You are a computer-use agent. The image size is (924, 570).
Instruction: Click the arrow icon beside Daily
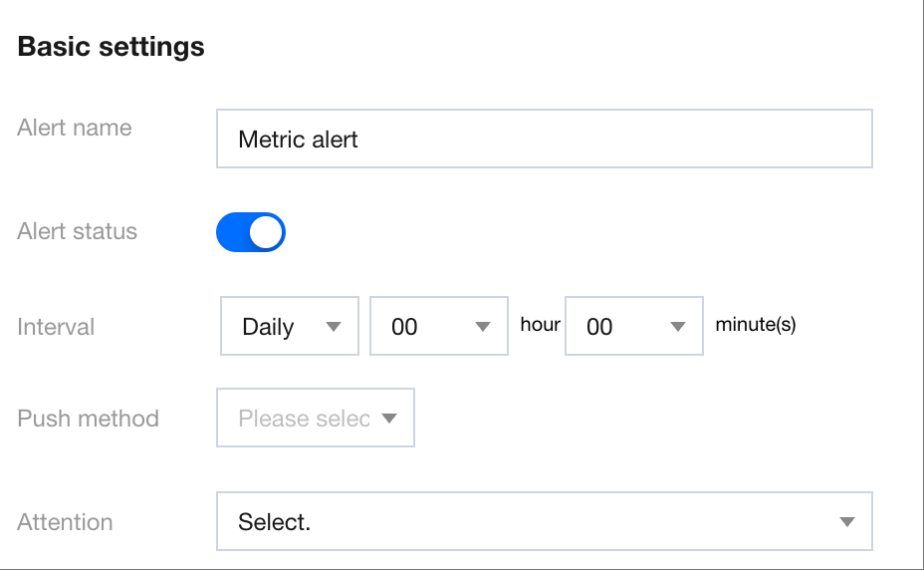coord(335,327)
